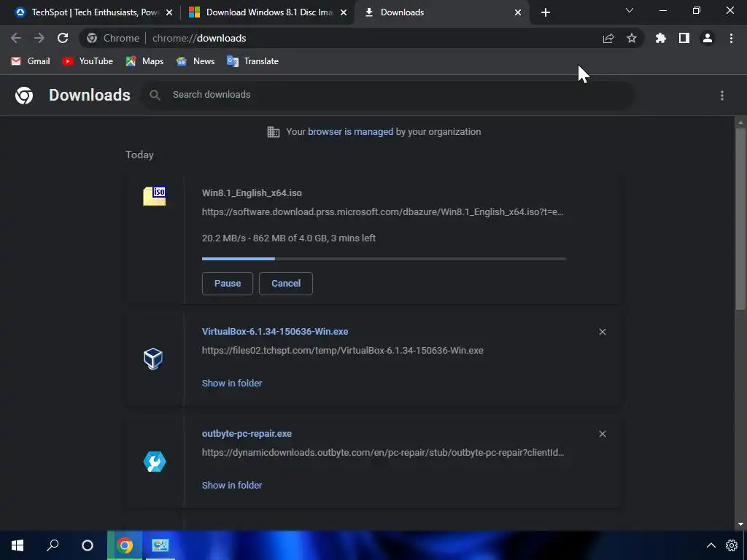The width and height of the screenshot is (747, 560).
Task: Click Chrome icon in the taskbar
Action: point(125,545)
